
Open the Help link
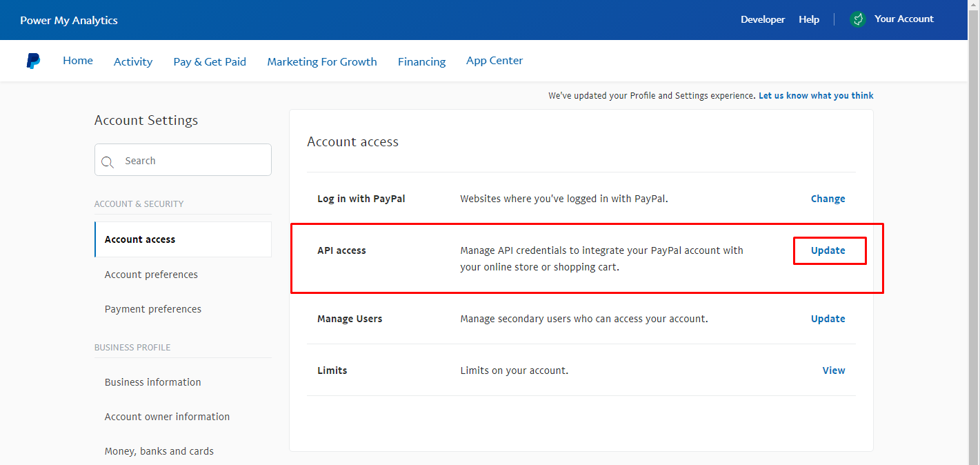point(809,19)
